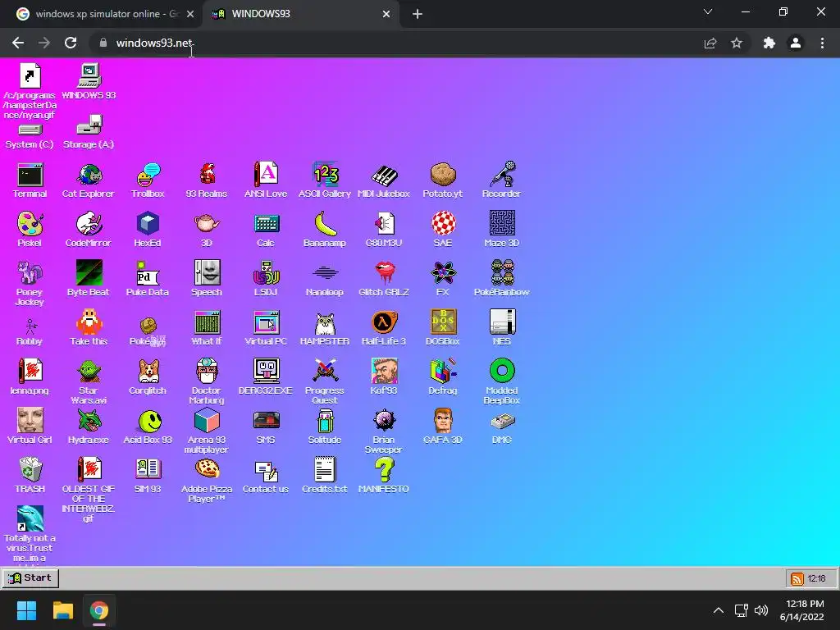
Task: Show hidden system tray icons chevron
Action: coord(719,610)
